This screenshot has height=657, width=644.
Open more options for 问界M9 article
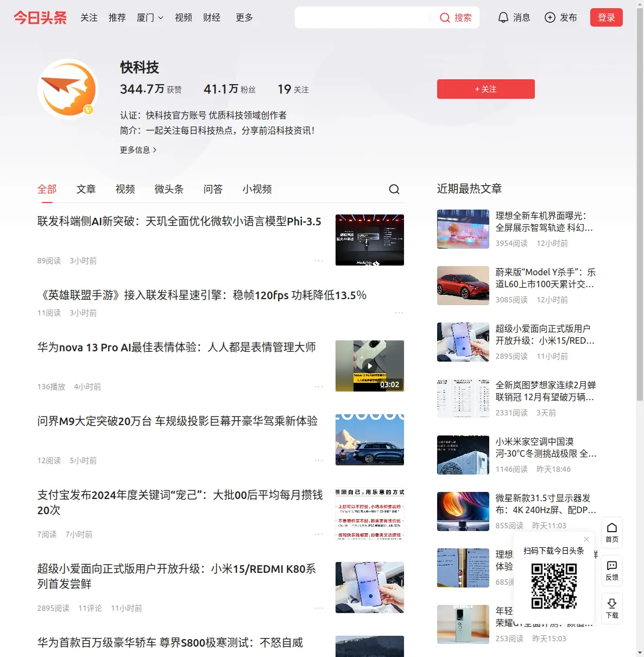(x=319, y=460)
